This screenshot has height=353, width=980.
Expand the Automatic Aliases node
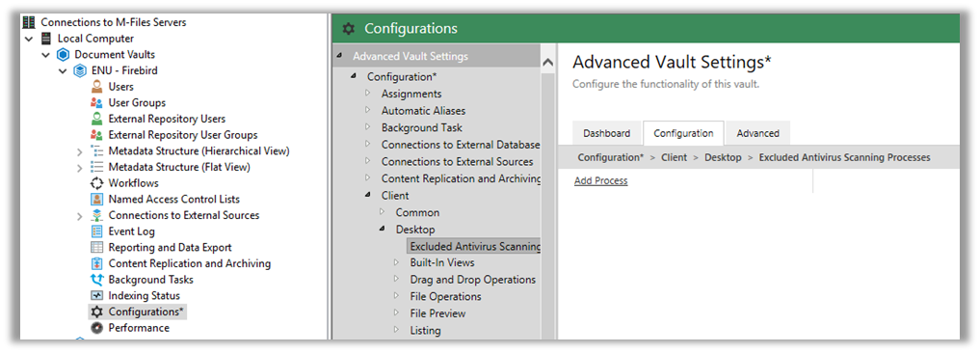(368, 110)
